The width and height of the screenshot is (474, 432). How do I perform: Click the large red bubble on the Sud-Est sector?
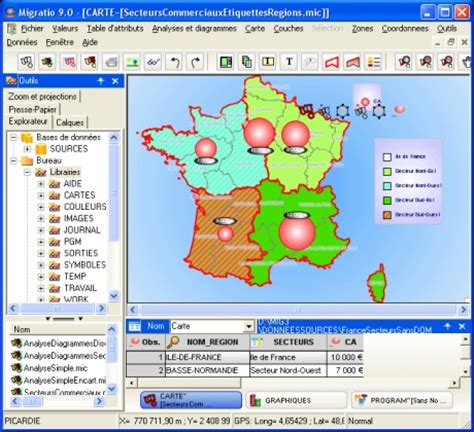click(x=297, y=233)
